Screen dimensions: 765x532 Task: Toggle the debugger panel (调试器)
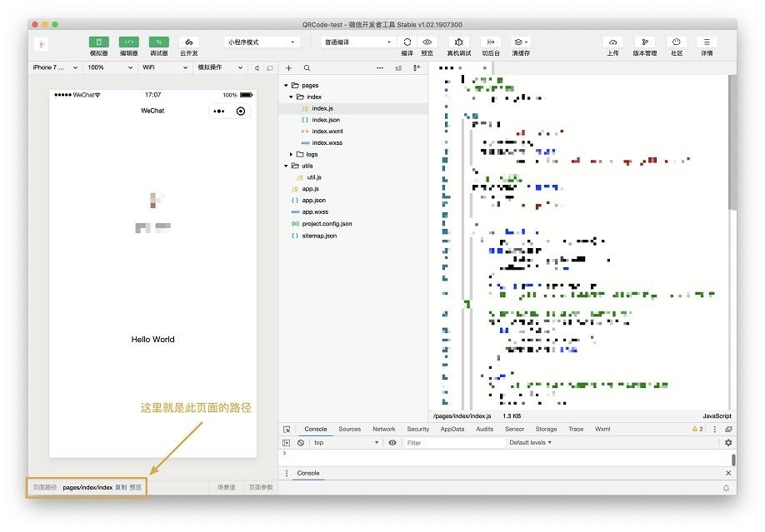tap(158, 42)
